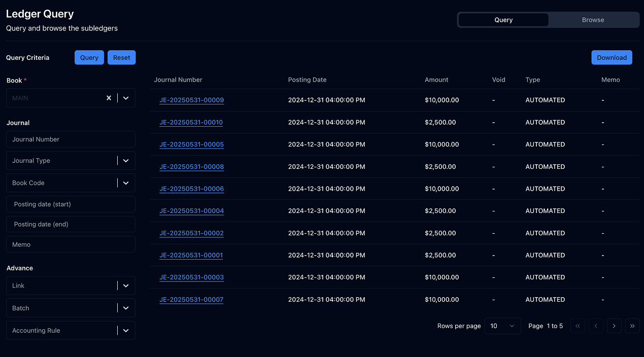The width and height of the screenshot is (644, 357).
Task: Click the Ledger Query page title
Action: pyautogui.click(x=40, y=14)
